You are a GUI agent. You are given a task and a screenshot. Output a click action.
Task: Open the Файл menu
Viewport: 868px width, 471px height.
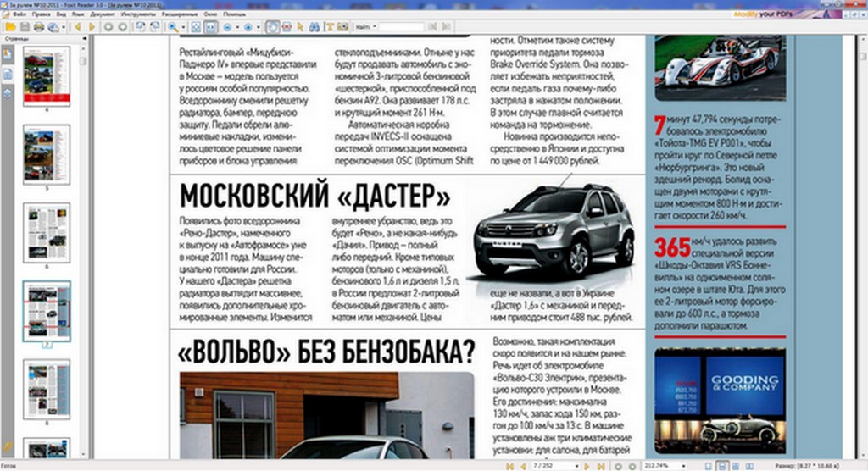click(19, 14)
